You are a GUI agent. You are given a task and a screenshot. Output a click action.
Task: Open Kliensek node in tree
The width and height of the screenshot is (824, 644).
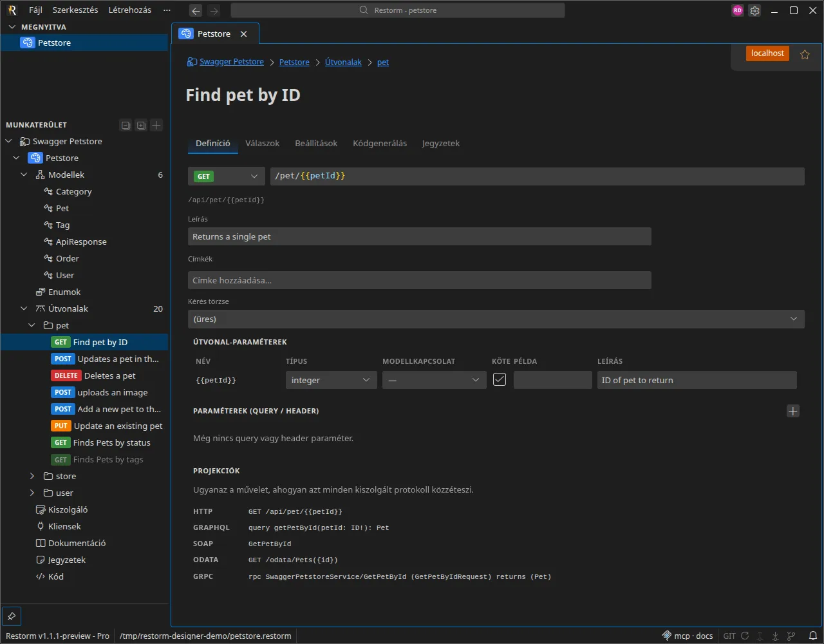click(84, 526)
